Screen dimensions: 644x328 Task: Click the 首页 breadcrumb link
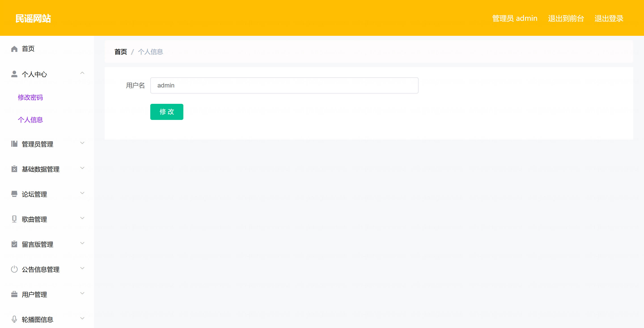coord(121,52)
